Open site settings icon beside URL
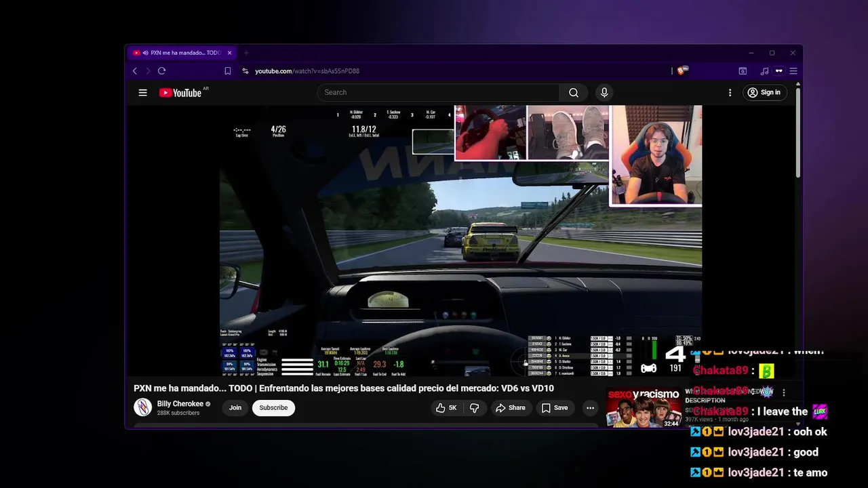The width and height of the screenshot is (868, 488). 245,71
